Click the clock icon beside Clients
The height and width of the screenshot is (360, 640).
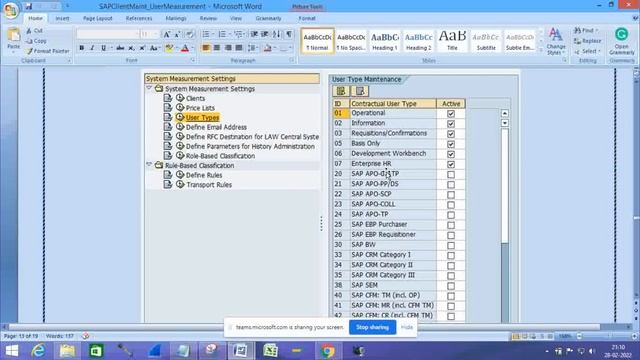(x=180, y=98)
